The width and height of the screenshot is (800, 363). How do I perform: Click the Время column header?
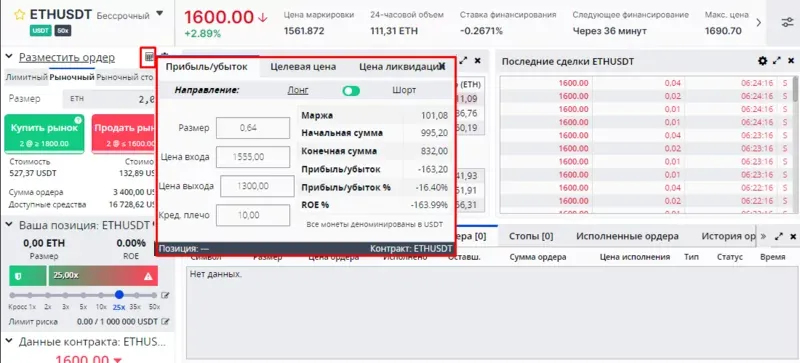point(773,257)
